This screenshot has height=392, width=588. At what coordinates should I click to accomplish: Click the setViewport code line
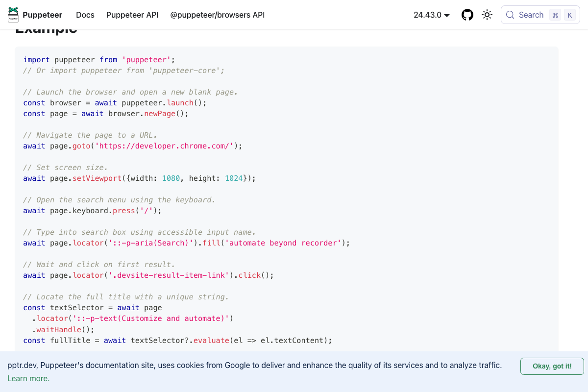139,178
